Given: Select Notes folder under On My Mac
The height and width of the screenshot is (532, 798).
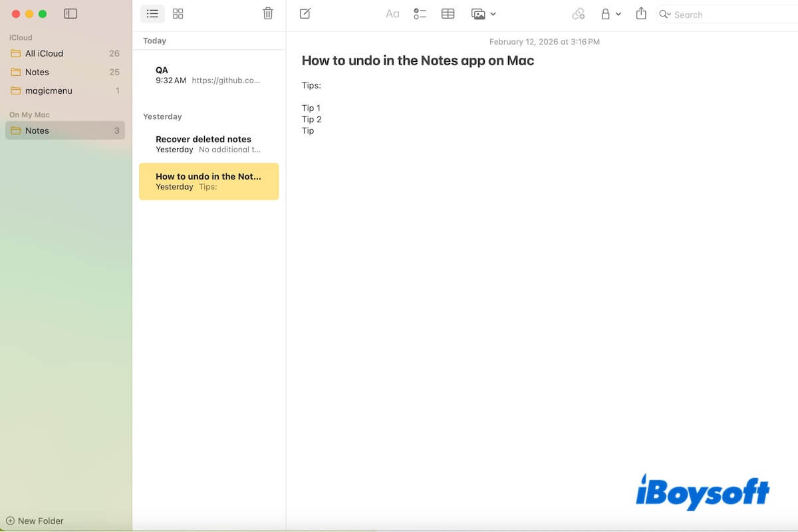Looking at the screenshot, I should point(37,130).
